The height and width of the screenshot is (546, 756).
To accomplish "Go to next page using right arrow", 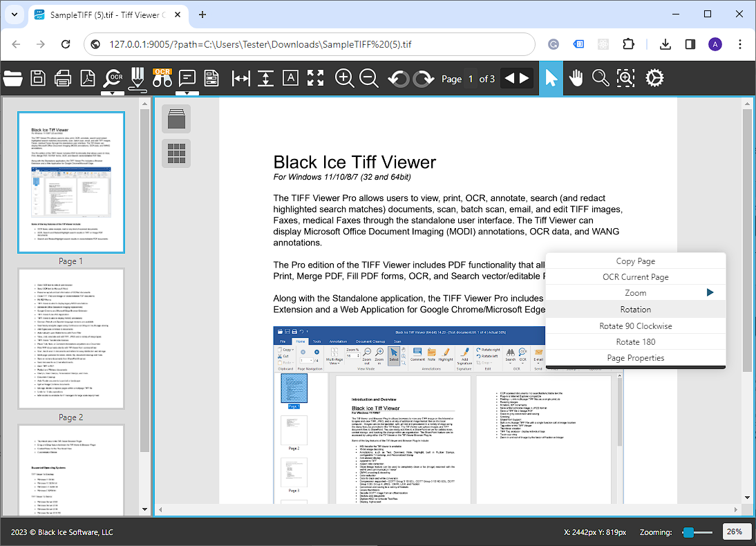I will [525, 78].
